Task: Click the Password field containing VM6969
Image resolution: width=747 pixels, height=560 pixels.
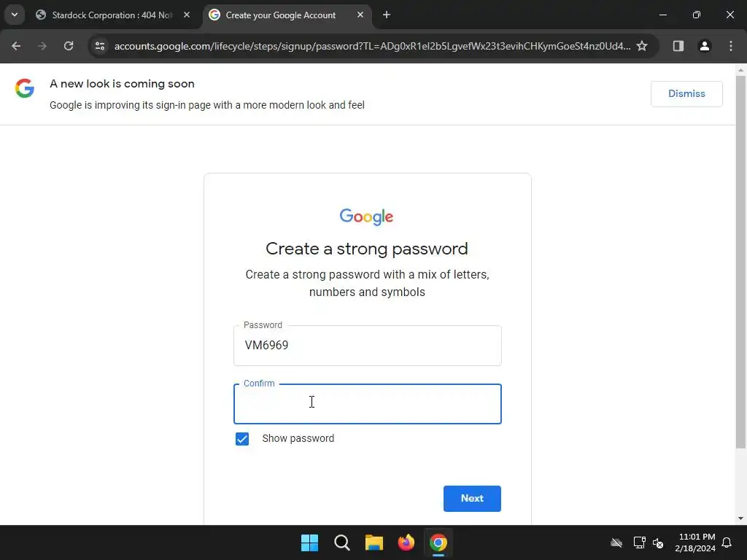Action: point(368,346)
